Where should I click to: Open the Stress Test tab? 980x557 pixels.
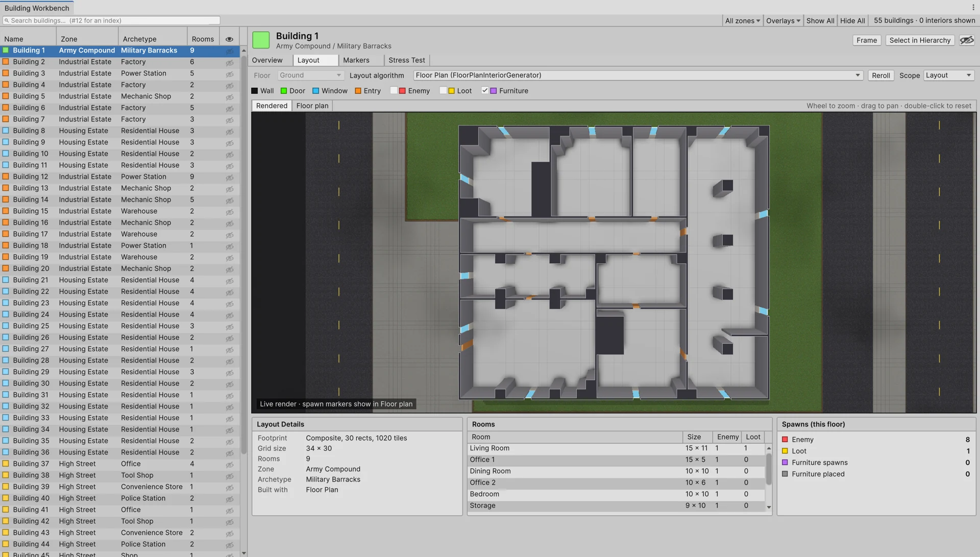pos(406,60)
